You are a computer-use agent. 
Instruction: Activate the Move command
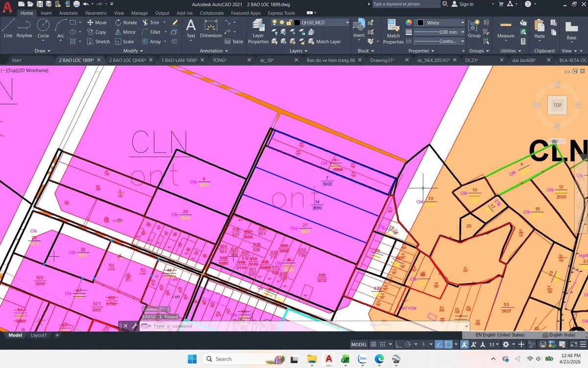coord(97,23)
